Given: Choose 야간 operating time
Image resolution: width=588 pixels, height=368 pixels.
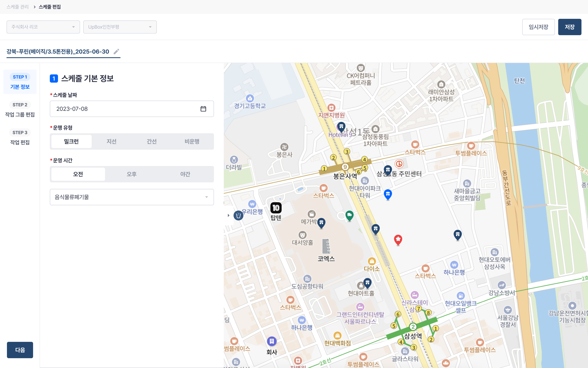Looking at the screenshot, I should click(x=185, y=174).
